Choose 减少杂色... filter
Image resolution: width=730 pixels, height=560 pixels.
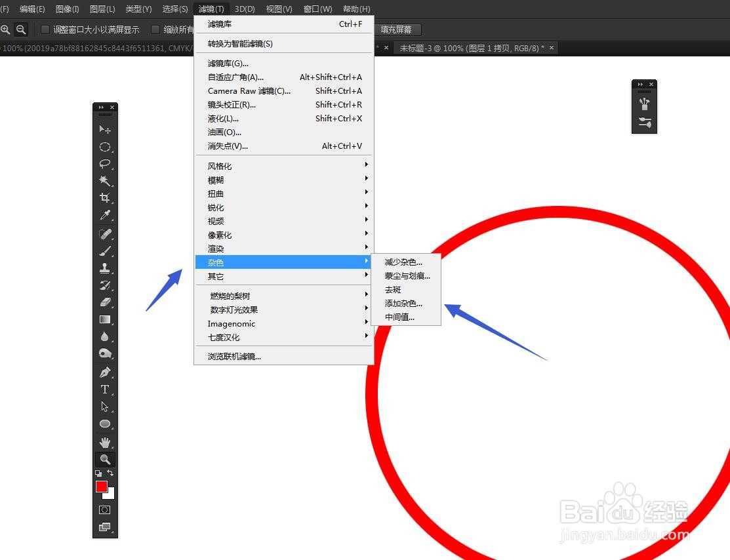pos(405,262)
